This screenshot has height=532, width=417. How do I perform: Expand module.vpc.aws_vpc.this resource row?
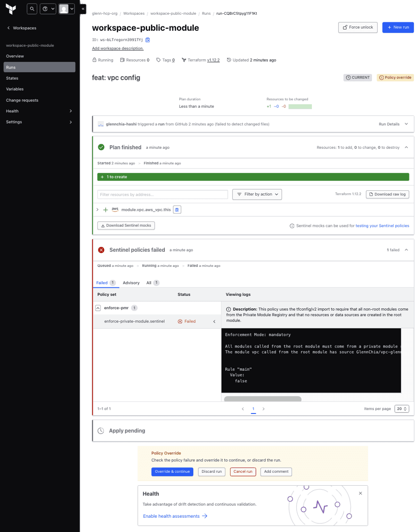(98, 210)
